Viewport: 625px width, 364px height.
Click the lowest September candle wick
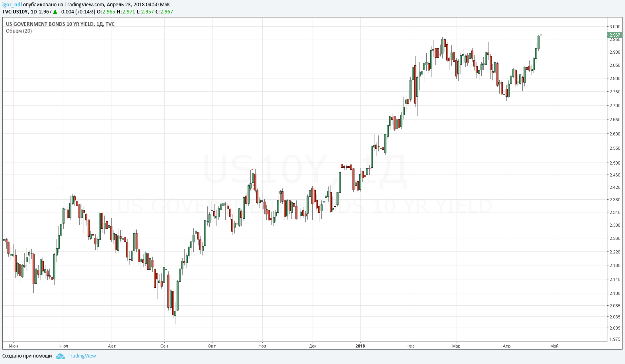point(175,320)
